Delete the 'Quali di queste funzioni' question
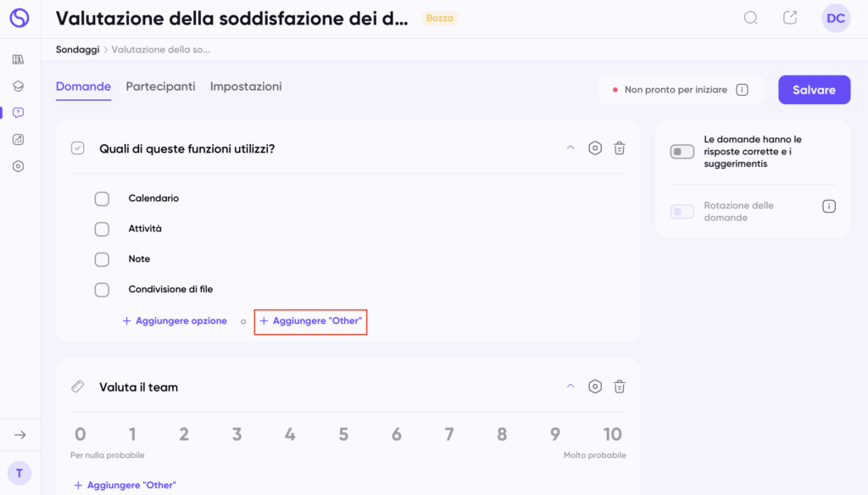Viewport: 868px width, 495px height. point(620,148)
